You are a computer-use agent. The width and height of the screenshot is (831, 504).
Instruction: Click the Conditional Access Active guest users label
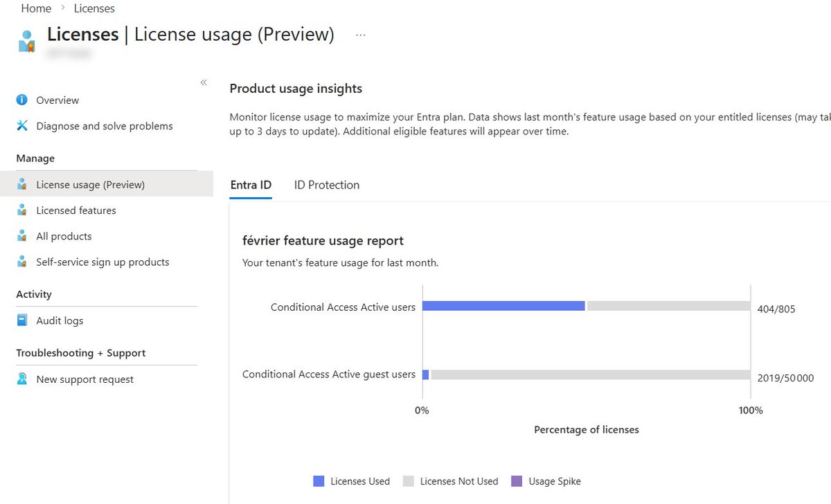[329, 374]
